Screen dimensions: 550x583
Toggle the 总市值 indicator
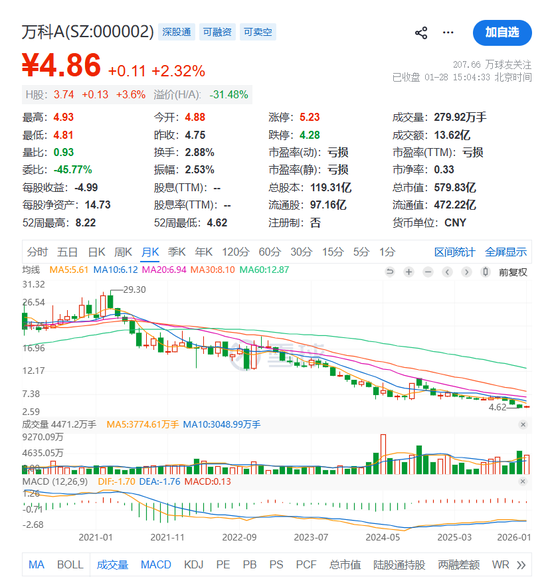pos(345,564)
